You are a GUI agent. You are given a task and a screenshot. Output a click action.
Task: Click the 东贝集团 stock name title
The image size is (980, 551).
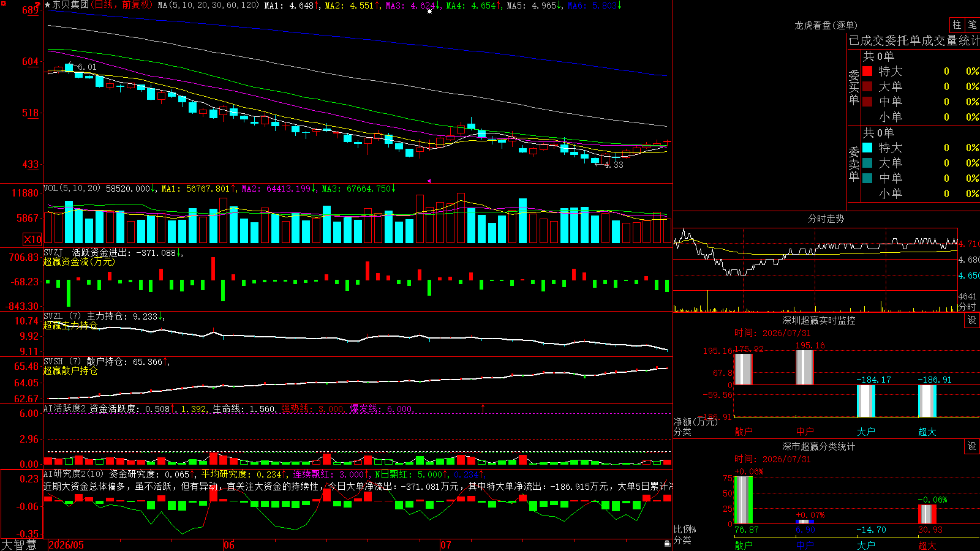tap(71, 5)
